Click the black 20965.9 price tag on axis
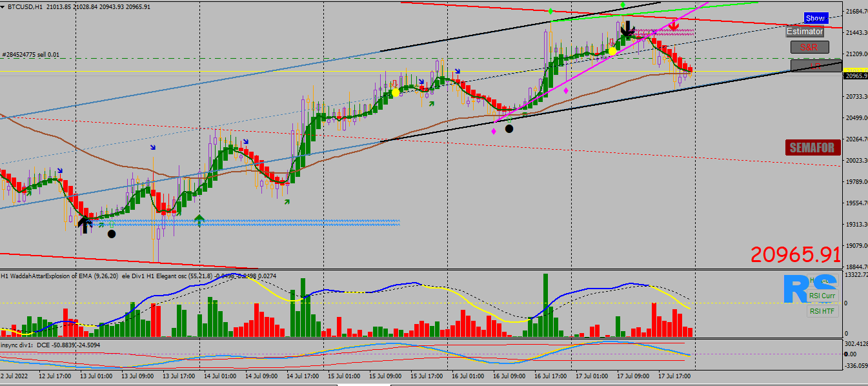The width and height of the screenshot is (868, 386). pos(856,76)
